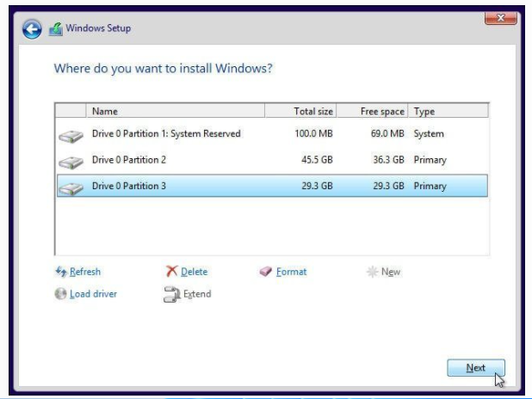
Task: Open the Load driver link
Action: [x=93, y=294]
